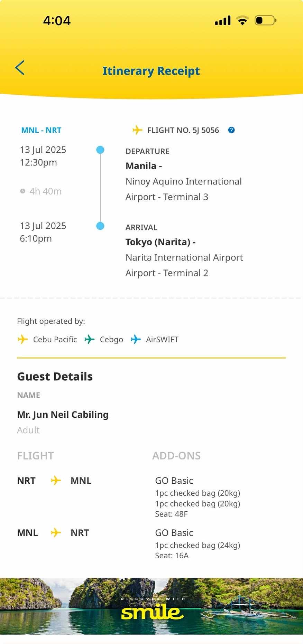Viewport: 303px width, 644px height.
Task: Tap the arrival timeline dot
Action: pyautogui.click(x=100, y=226)
